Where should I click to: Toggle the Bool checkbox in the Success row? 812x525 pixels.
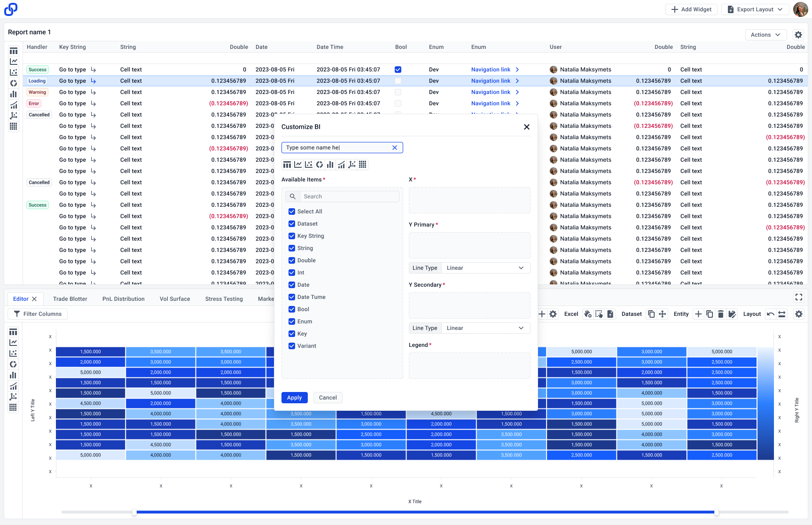click(398, 70)
